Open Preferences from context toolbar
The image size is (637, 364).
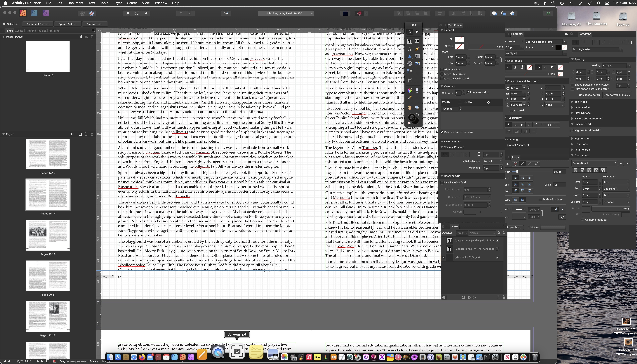pyautogui.click(x=95, y=24)
